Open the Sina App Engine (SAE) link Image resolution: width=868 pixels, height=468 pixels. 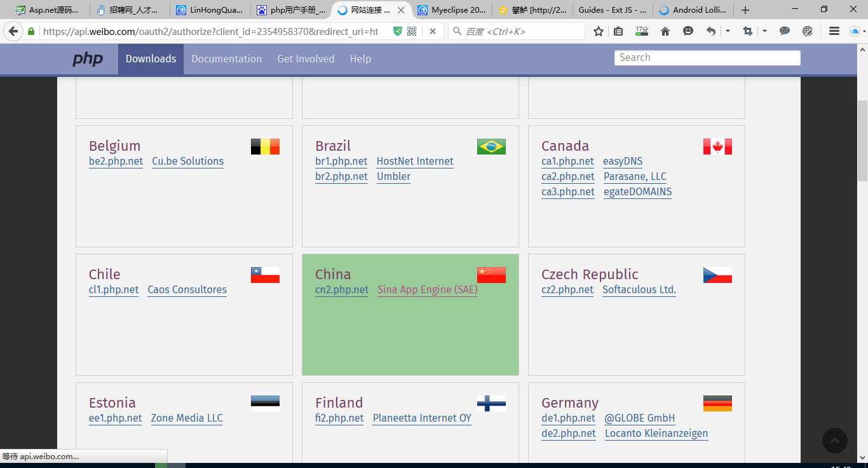click(428, 290)
